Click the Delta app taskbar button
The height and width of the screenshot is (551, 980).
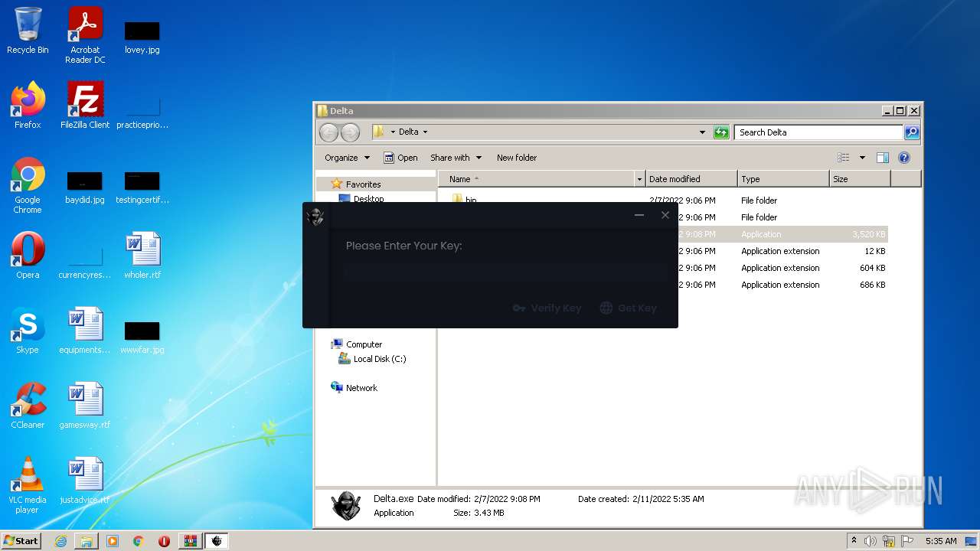point(217,541)
